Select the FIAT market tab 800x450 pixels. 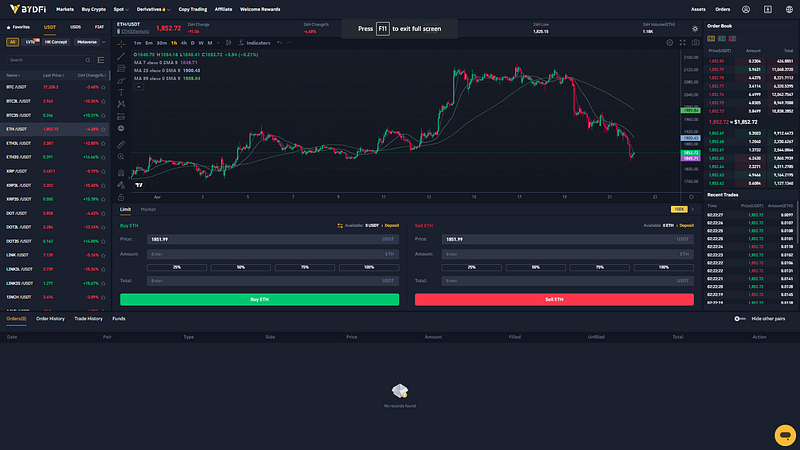[99, 27]
